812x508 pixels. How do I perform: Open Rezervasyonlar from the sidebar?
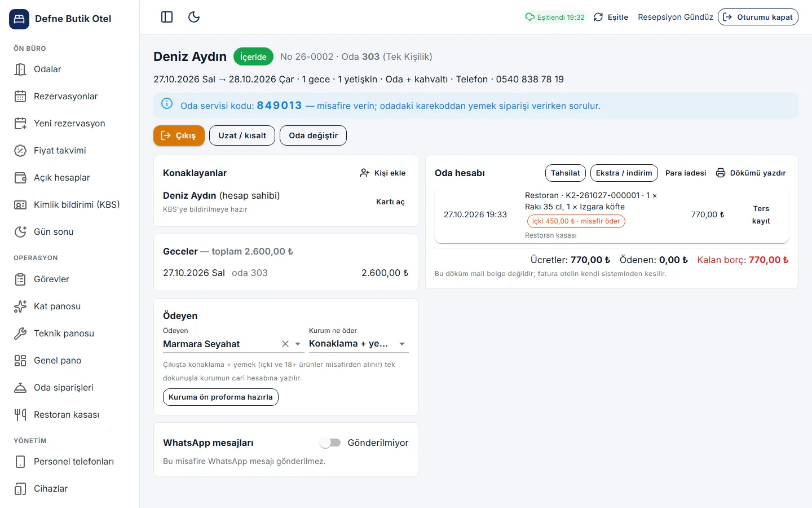point(69,97)
